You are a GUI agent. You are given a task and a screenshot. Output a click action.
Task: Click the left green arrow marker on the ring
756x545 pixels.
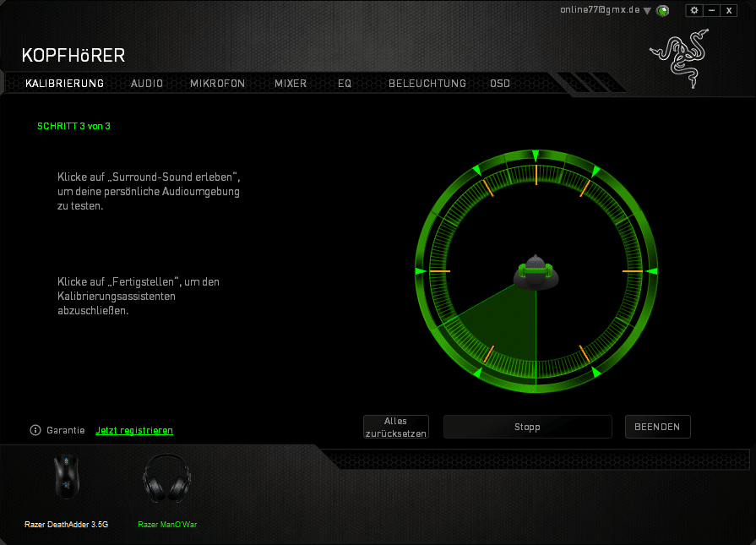pos(420,270)
